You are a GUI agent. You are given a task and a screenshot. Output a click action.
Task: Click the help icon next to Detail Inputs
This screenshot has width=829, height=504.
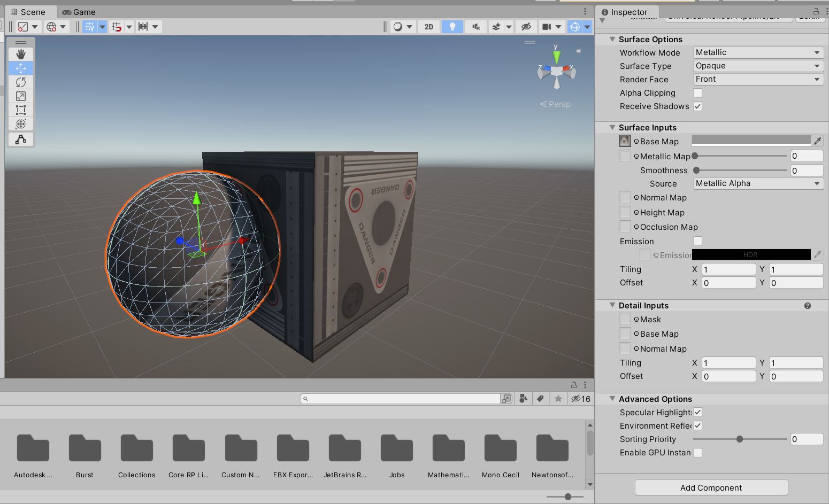click(x=808, y=305)
